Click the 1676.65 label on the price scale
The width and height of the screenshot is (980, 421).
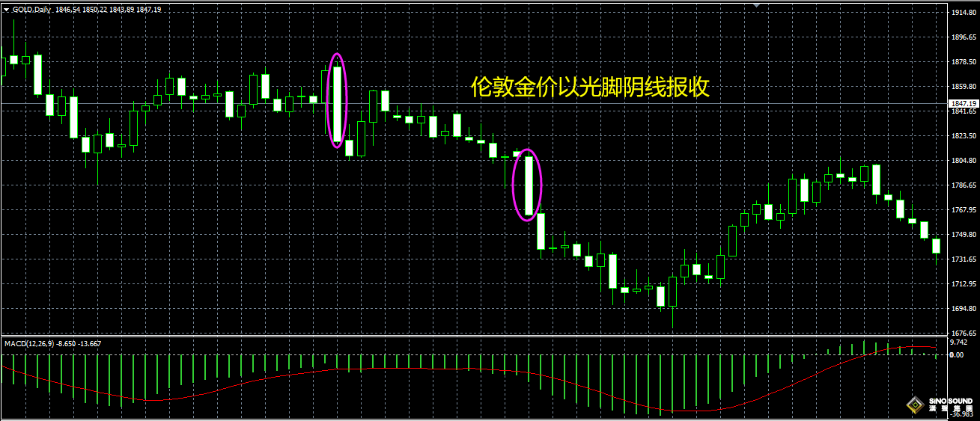tap(962, 333)
